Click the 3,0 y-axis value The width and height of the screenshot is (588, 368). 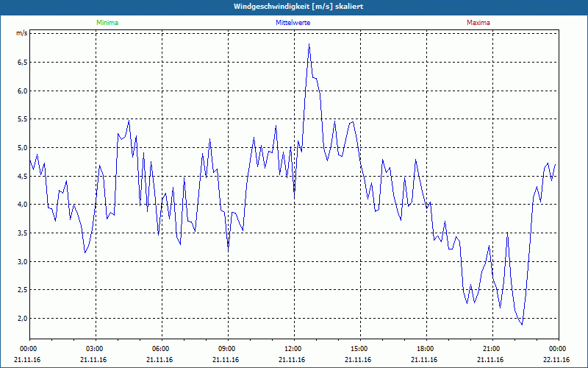point(22,261)
